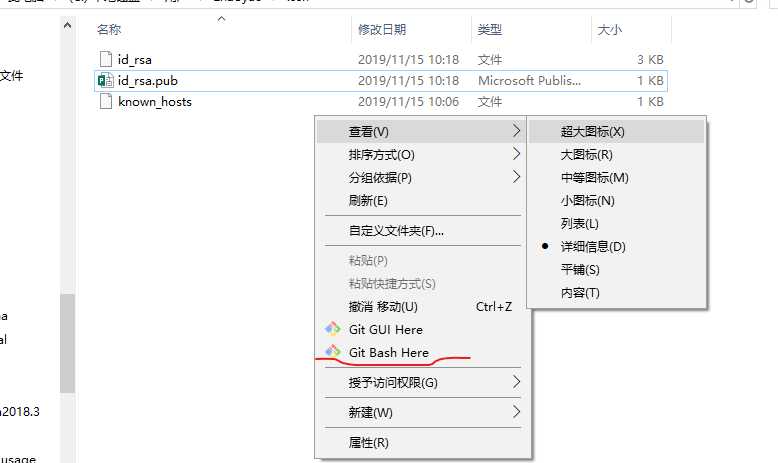This screenshot has height=463, width=778.
Task: Click known_hosts date 2019/11/15 10:06
Action: click(x=408, y=102)
